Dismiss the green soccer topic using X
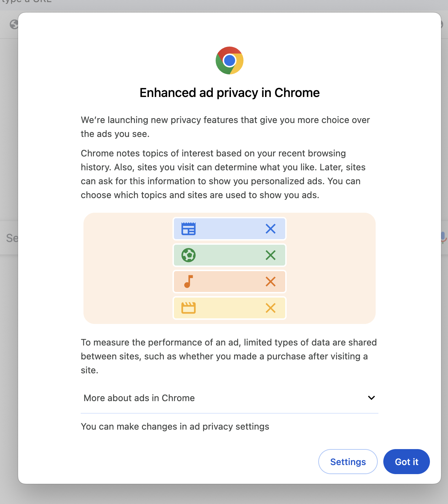Image resolution: width=448 pixels, height=504 pixels. [x=271, y=255]
